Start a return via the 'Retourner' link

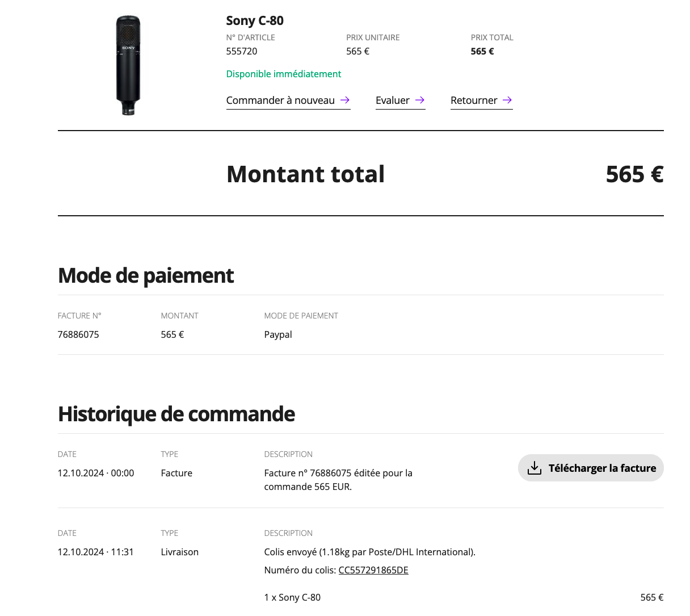pos(474,100)
